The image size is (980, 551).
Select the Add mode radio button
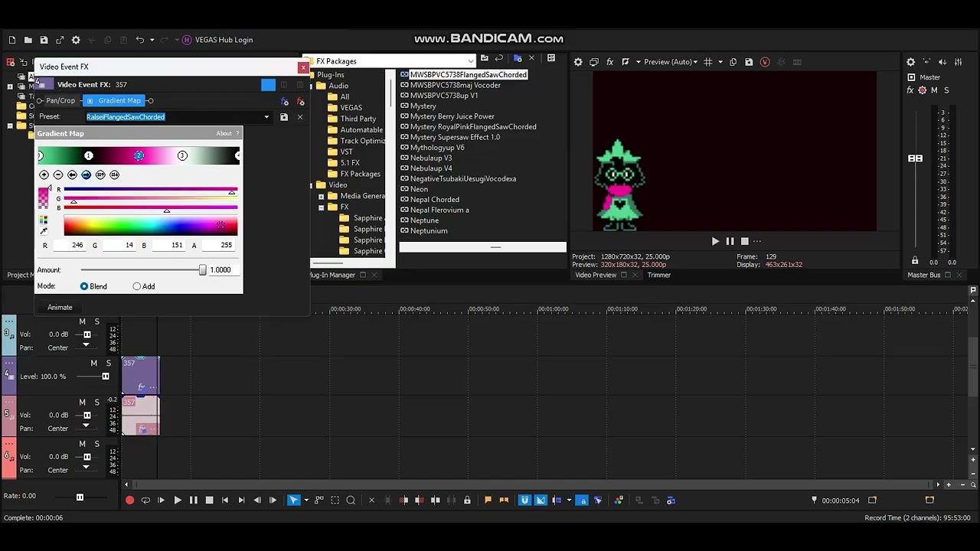[137, 286]
